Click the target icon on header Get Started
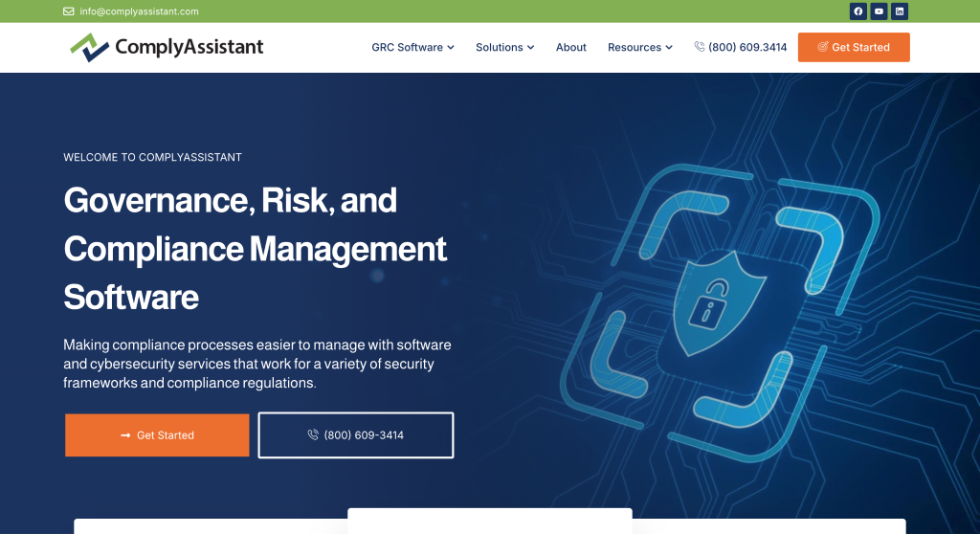980x534 pixels. [823, 47]
